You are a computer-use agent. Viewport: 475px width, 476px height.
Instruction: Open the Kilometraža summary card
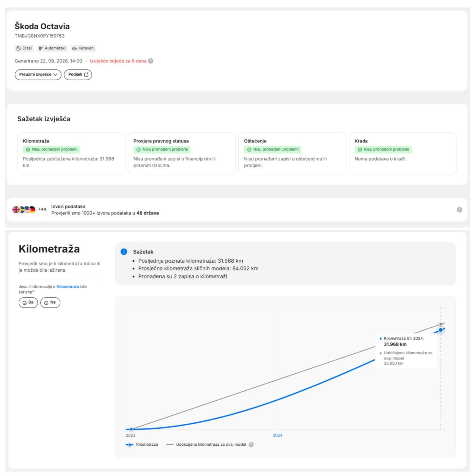(71, 153)
